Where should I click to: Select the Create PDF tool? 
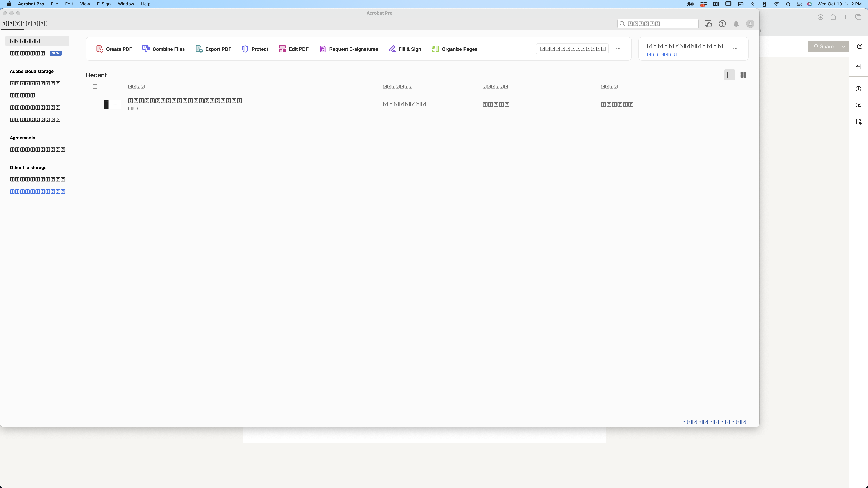click(113, 49)
